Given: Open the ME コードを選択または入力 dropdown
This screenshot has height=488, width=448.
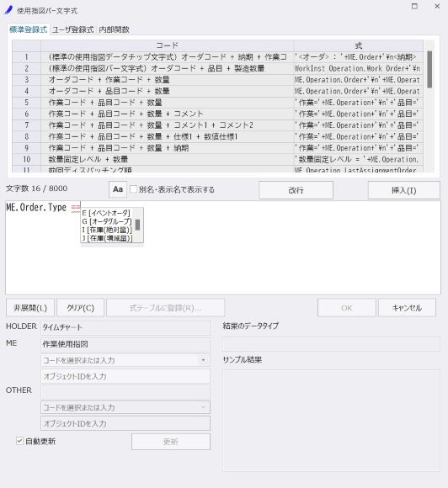Looking at the screenshot, I should tap(203, 360).
